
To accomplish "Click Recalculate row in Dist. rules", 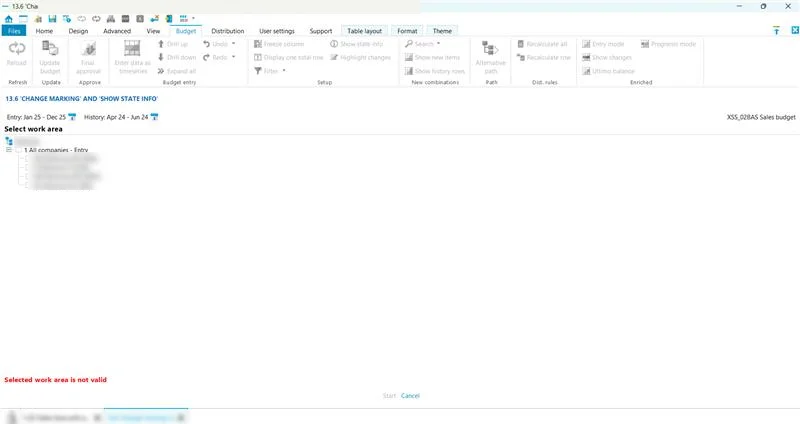I will (x=543, y=58).
